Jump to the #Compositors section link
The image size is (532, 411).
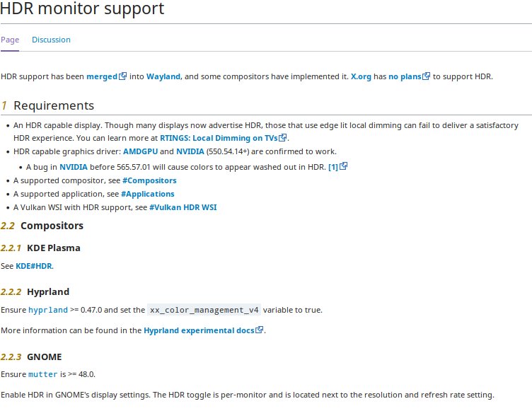click(149, 180)
